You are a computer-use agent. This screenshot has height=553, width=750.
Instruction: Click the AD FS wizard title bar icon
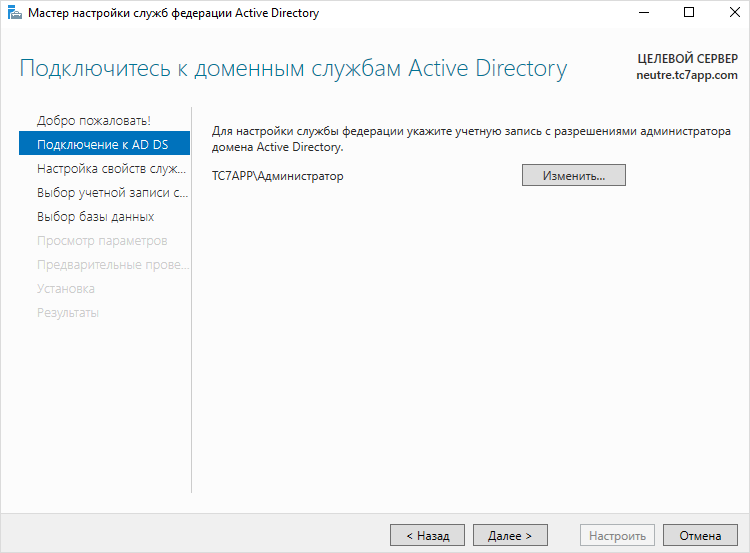coord(15,13)
